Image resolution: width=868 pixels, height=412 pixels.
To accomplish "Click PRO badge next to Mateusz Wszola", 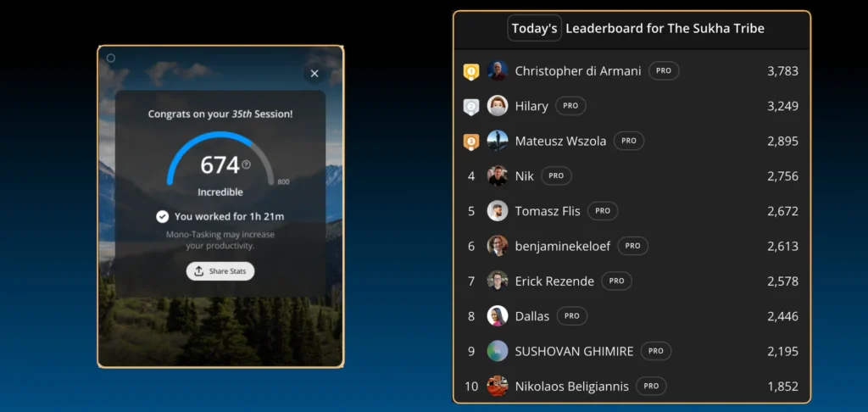I will tap(629, 141).
